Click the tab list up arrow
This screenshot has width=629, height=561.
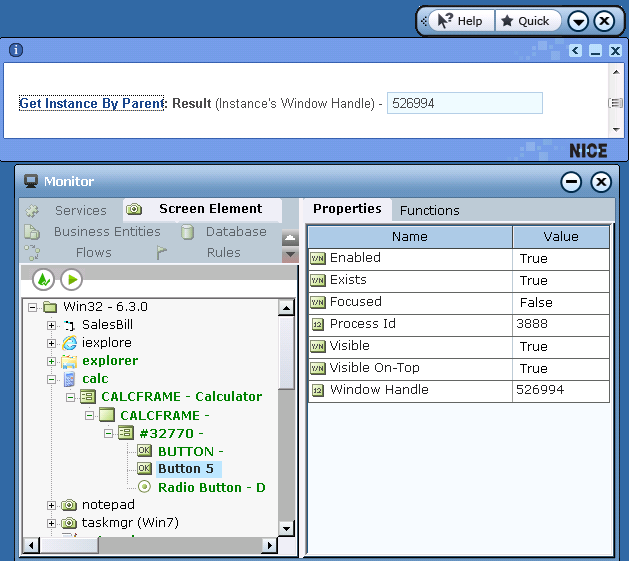pos(290,238)
